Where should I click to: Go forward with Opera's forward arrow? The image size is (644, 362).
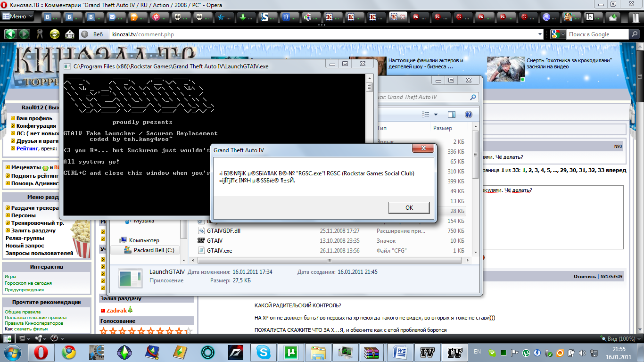pos(24,34)
